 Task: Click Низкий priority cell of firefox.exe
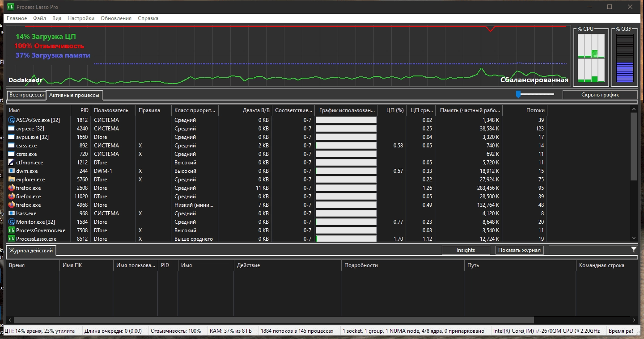pyautogui.click(x=195, y=205)
